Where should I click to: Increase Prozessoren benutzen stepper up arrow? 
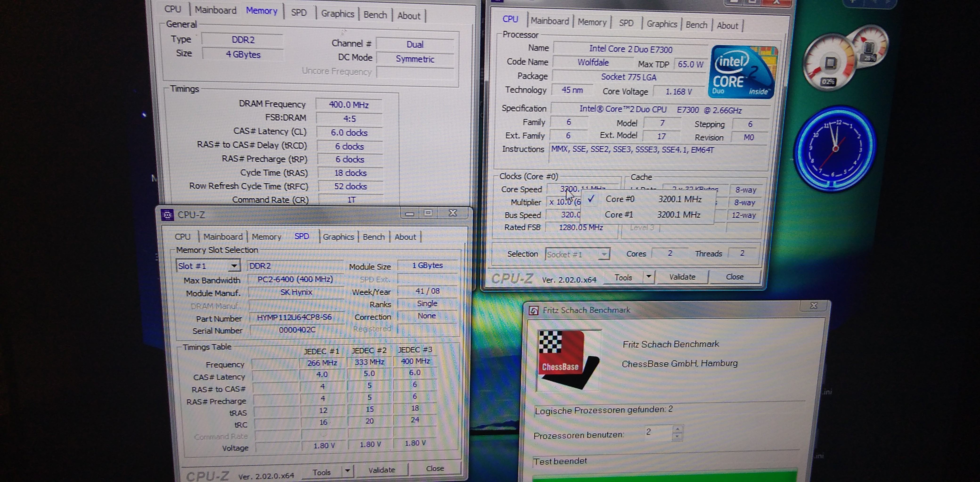(677, 429)
